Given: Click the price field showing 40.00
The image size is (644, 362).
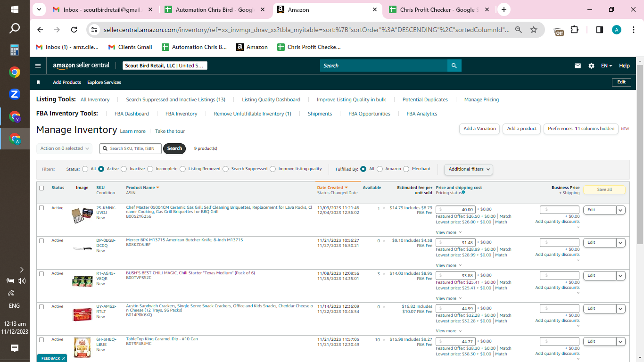Looking at the screenshot, I should point(455,210).
